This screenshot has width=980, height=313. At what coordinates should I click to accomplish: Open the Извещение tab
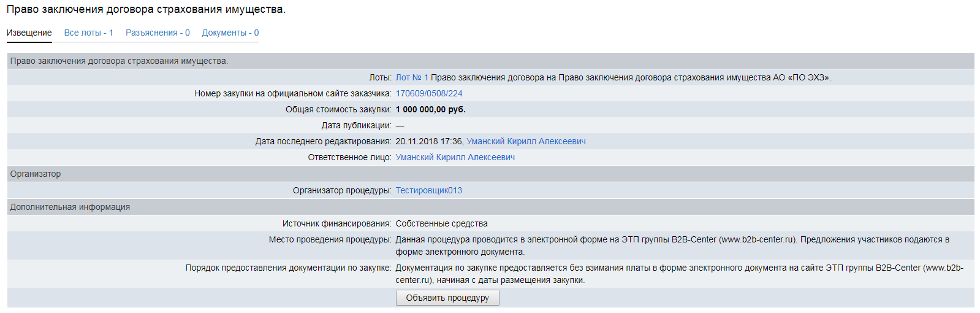29,33
